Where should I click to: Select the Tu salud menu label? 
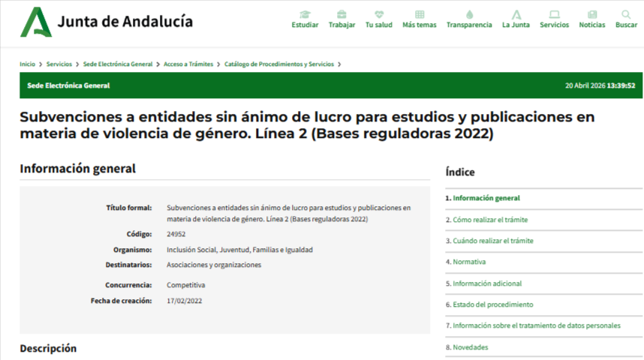point(379,25)
